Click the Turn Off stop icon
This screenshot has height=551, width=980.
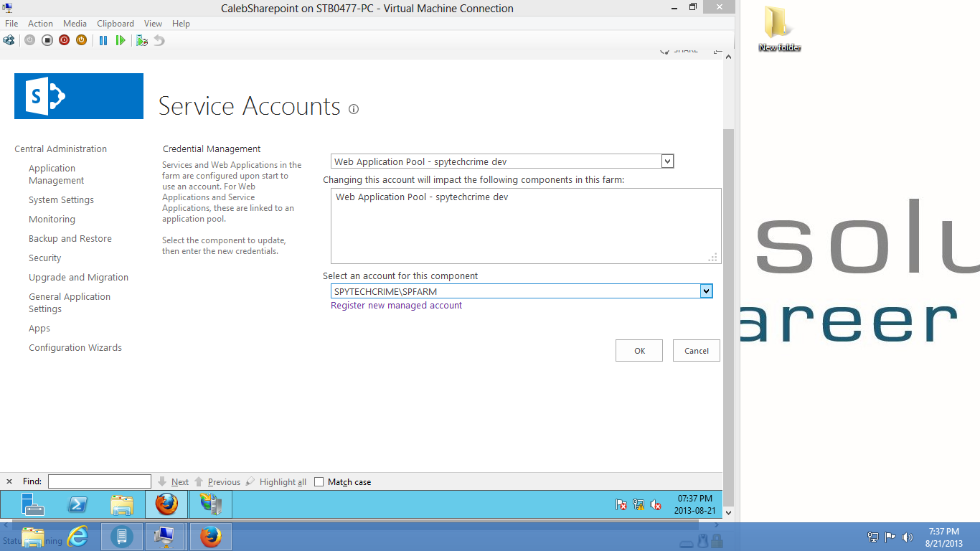[47, 40]
